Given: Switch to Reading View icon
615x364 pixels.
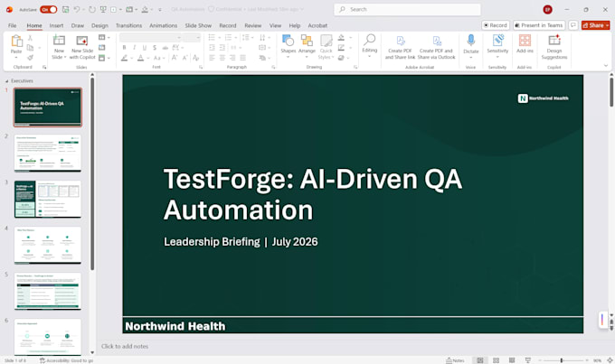Looking at the screenshot, I should pyautogui.click(x=512, y=360).
